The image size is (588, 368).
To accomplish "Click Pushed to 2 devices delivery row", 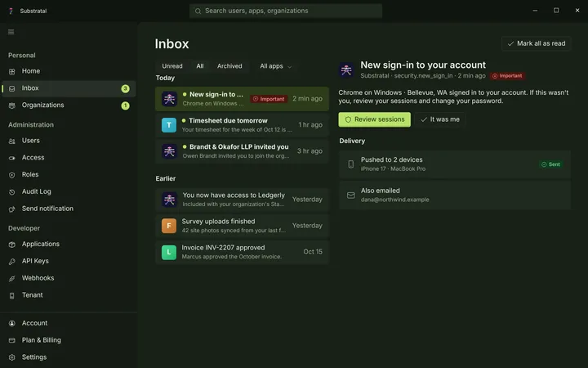I will point(455,164).
